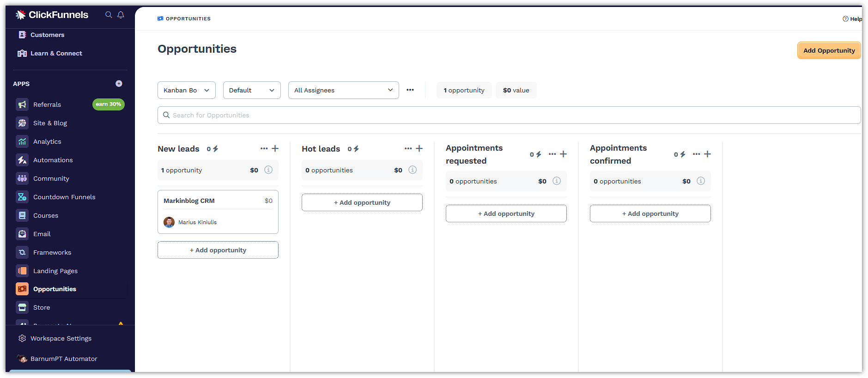868x378 pixels.
Task: Focus the Search for Opportunities field
Action: point(508,115)
